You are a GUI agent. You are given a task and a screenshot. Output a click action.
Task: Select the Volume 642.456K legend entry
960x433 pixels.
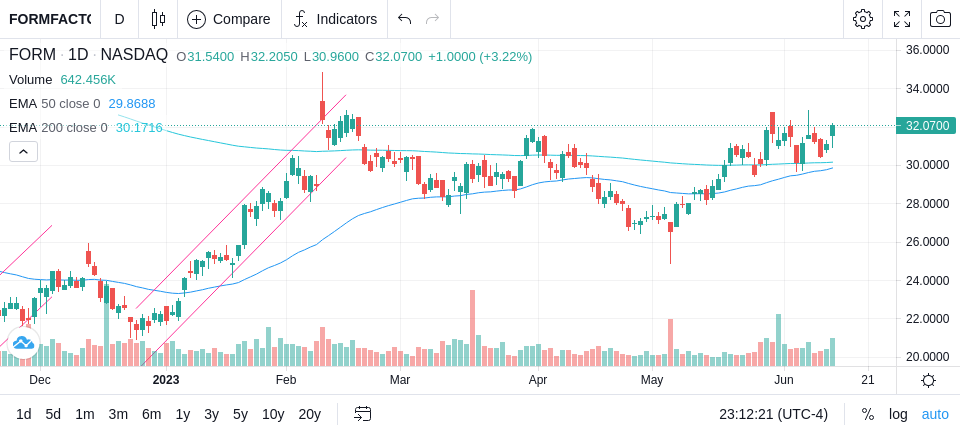pyautogui.click(x=62, y=80)
